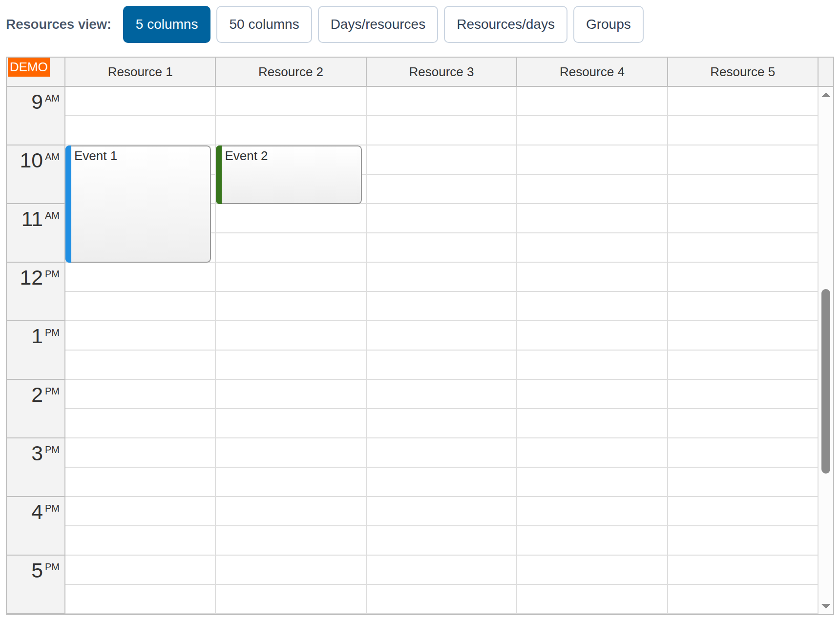Click the green bar on Event 2
The image size is (840, 621).
[219, 175]
